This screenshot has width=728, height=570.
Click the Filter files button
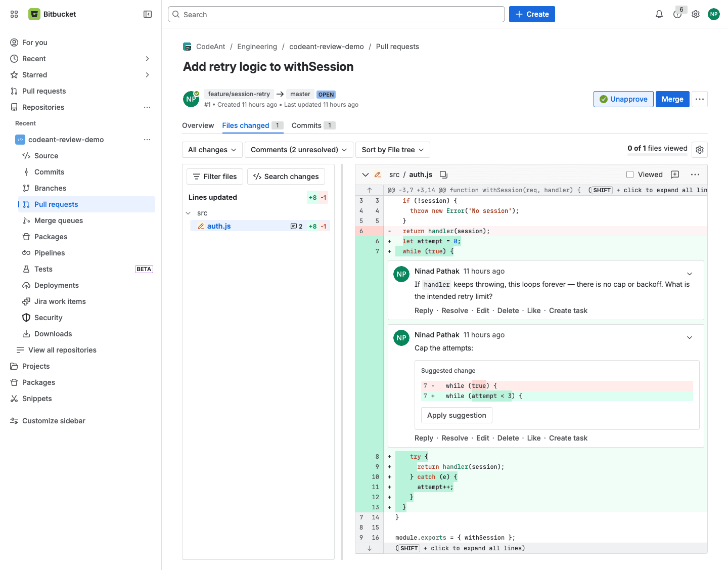point(215,177)
